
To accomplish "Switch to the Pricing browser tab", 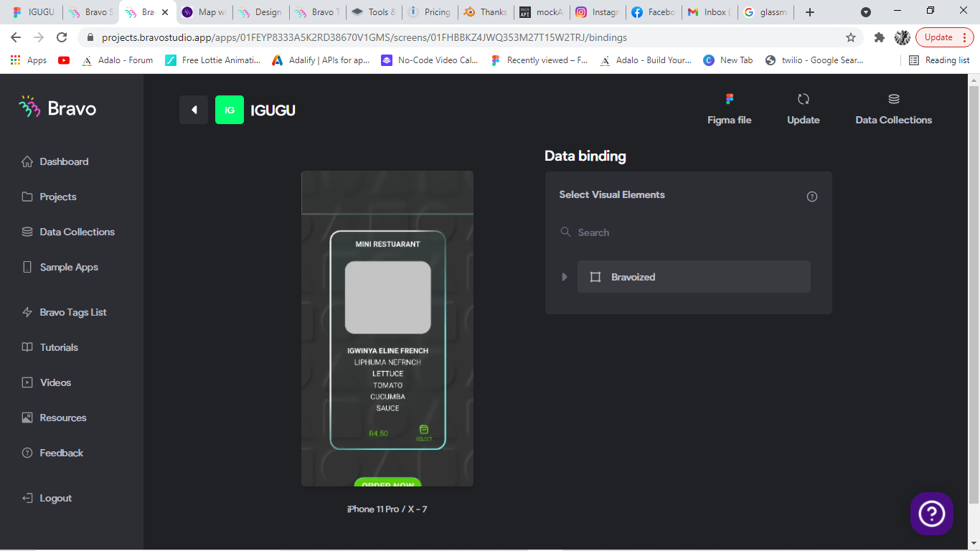I will click(x=429, y=12).
